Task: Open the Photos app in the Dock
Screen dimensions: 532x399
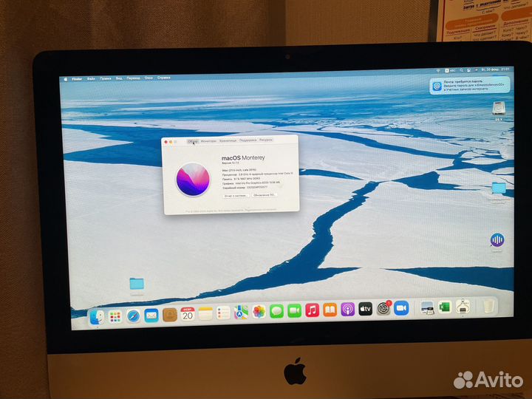Action: (259, 312)
